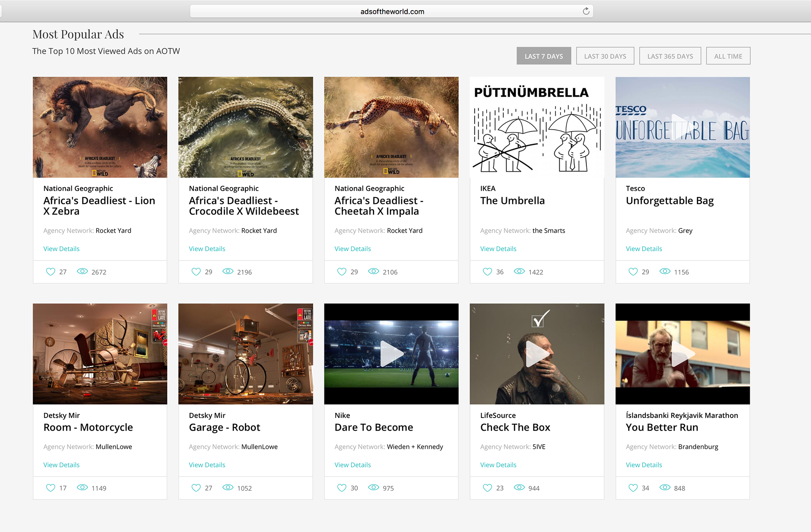
Task: Click Brandenburg agency name
Action: (698, 447)
